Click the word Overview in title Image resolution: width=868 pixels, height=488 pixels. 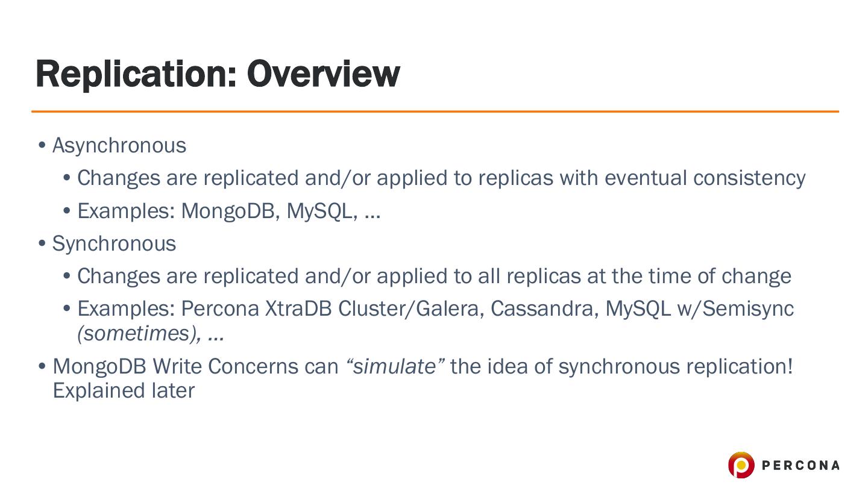point(323,74)
